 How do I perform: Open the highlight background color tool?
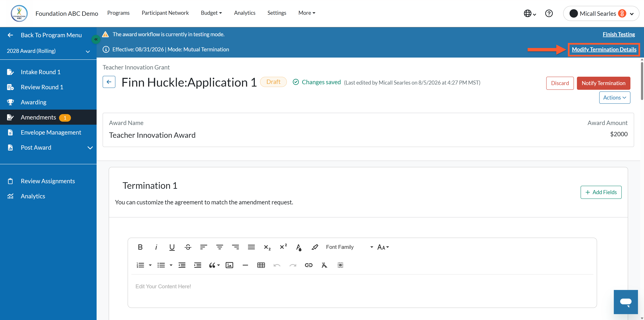[x=315, y=247]
